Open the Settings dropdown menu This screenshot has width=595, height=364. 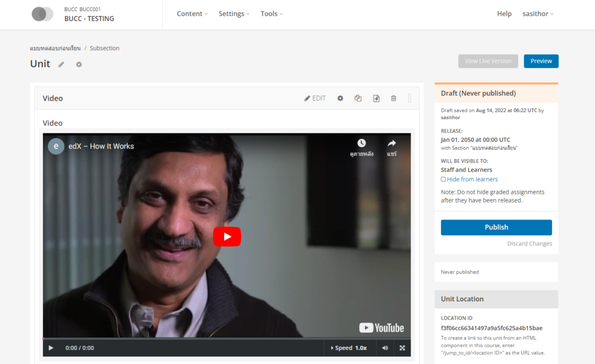pyautogui.click(x=234, y=14)
